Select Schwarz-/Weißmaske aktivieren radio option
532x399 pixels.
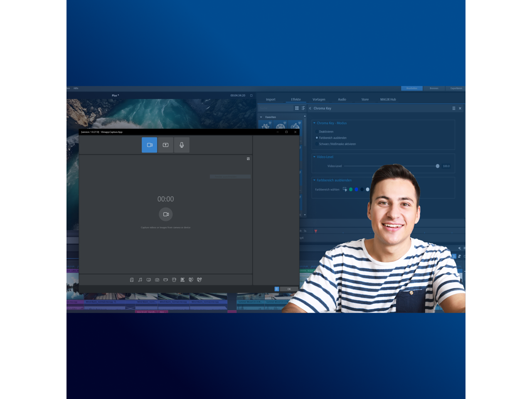tap(317, 144)
